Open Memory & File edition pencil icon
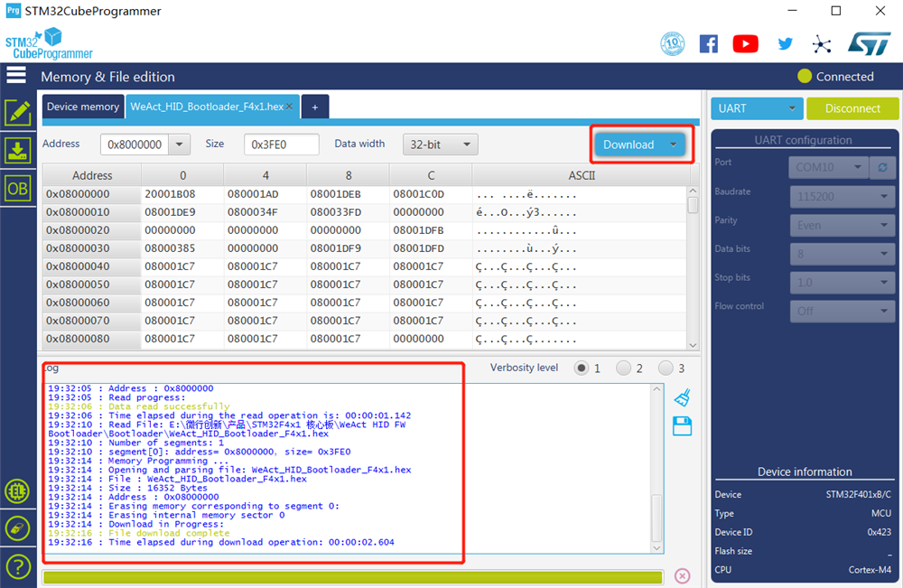 (x=18, y=112)
